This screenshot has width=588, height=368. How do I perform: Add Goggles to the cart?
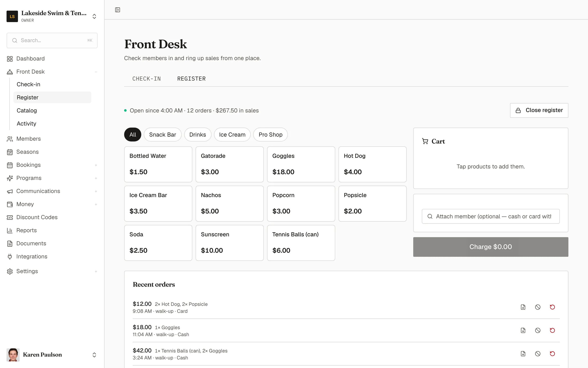click(301, 164)
